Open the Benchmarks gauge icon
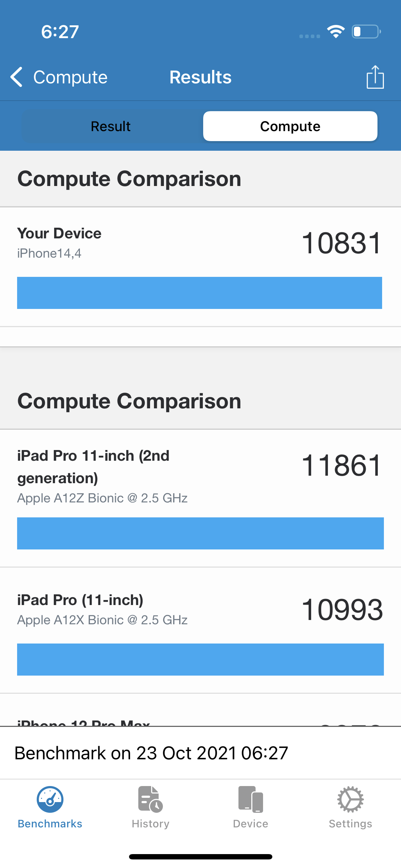Screen dimensions: 401x868 coord(50,800)
